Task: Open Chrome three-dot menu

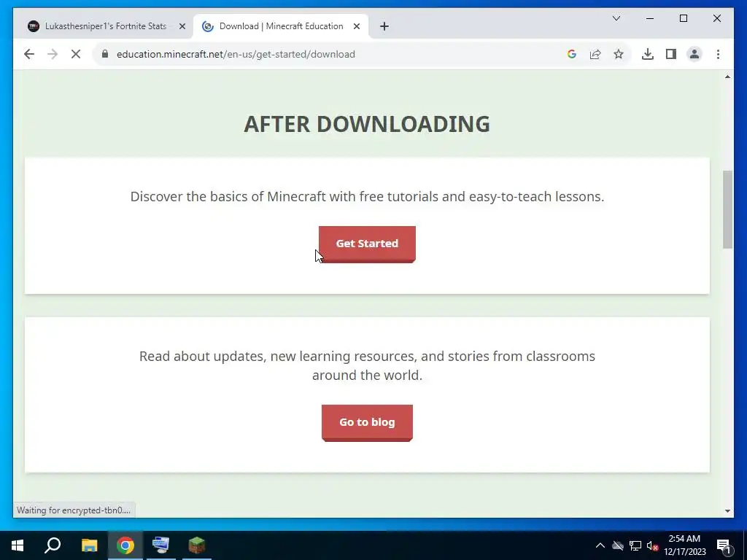Action: point(718,54)
